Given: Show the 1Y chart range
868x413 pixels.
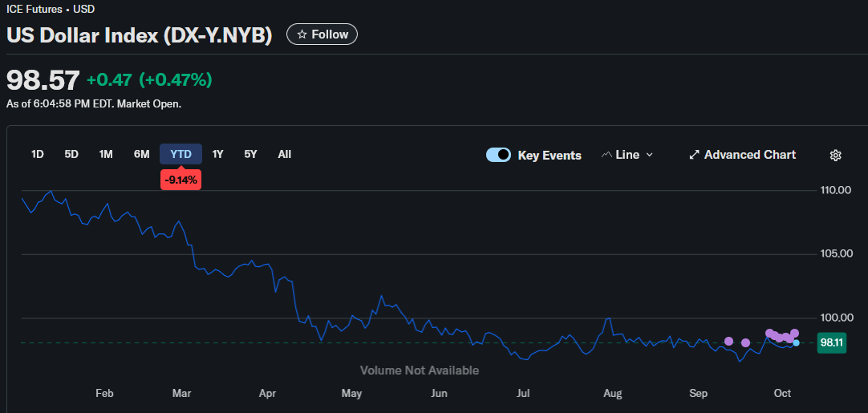Looking at the screenshot, I should click(217, 154).
